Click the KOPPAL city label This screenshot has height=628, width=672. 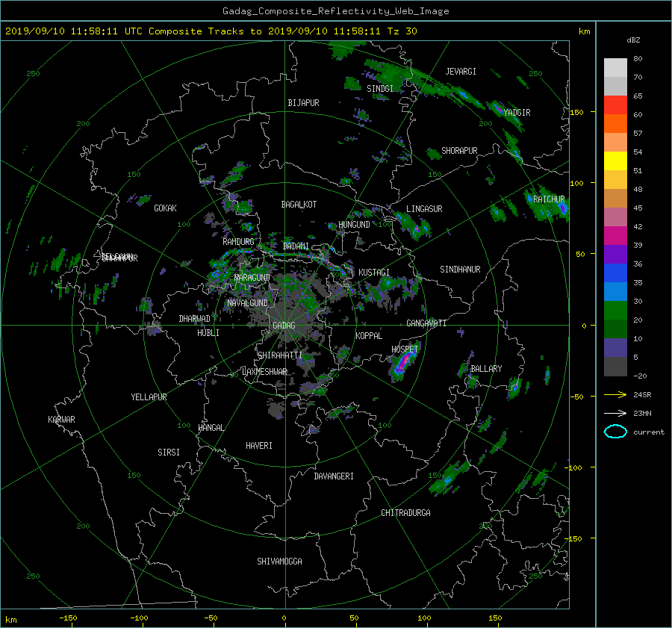pos(369,336)
